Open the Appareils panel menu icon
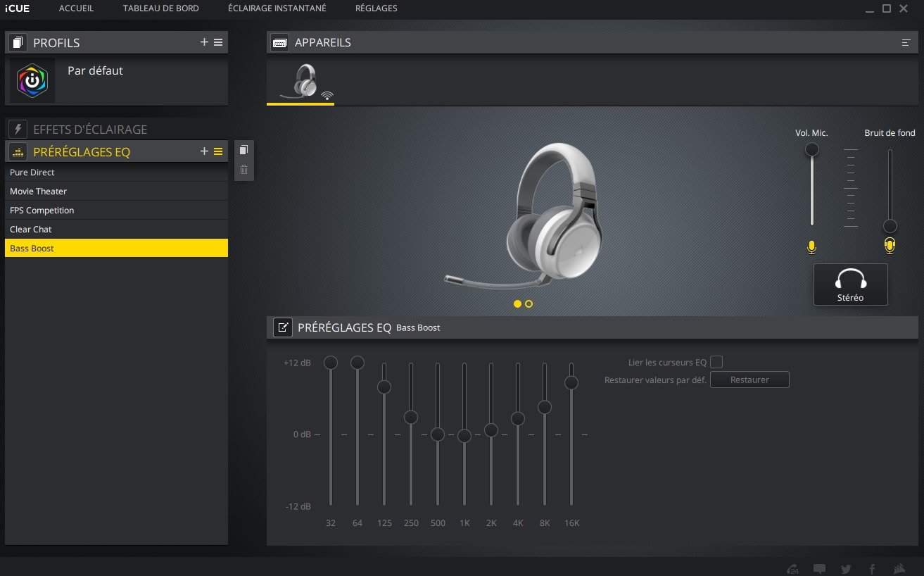The width and height of the screenshot is (924, 576). point(906,43)
